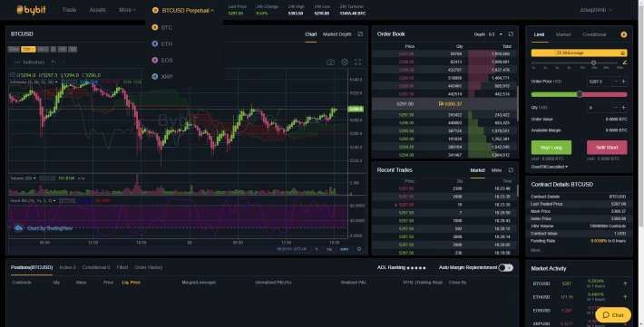This screenshot has width=644, height=327.
Task: Collapse the chart OHLC legend box
Action: point(13,75)
